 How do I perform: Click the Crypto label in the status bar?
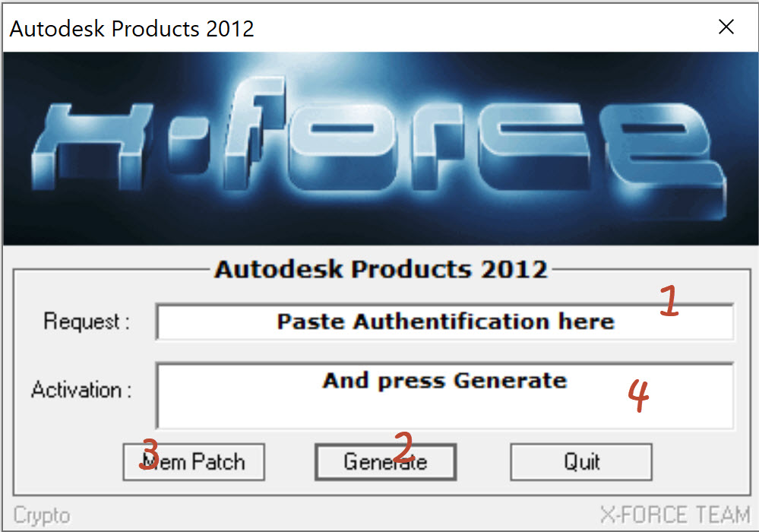[42, 515]
